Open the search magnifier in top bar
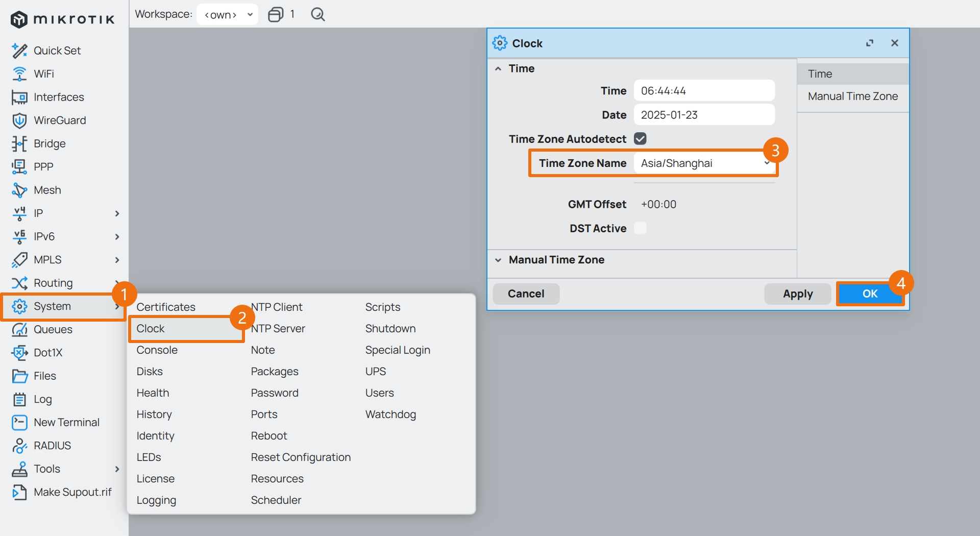Screen dimensions: 980x536 coord(317,14)
